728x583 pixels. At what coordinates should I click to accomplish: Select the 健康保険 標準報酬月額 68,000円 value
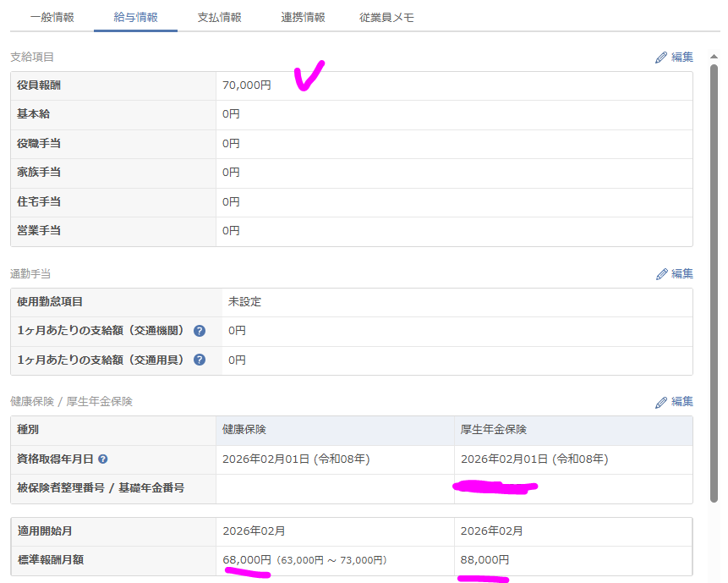pos(247,560)
